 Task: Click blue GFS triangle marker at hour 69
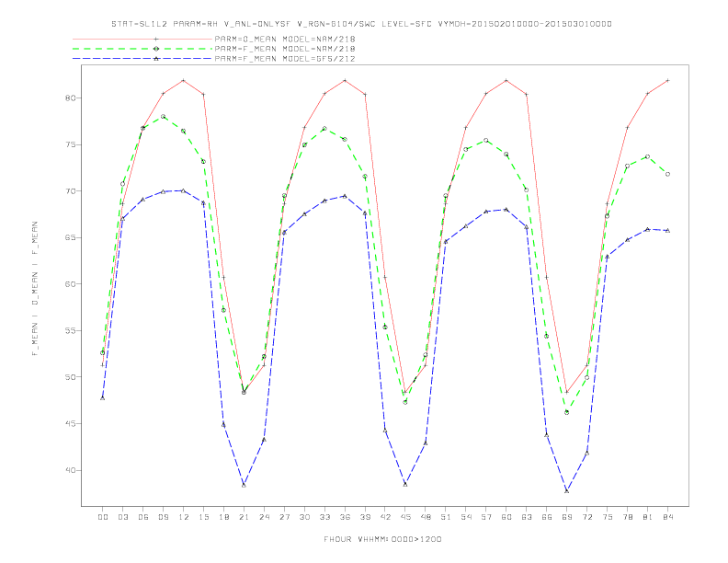(567, 491)
